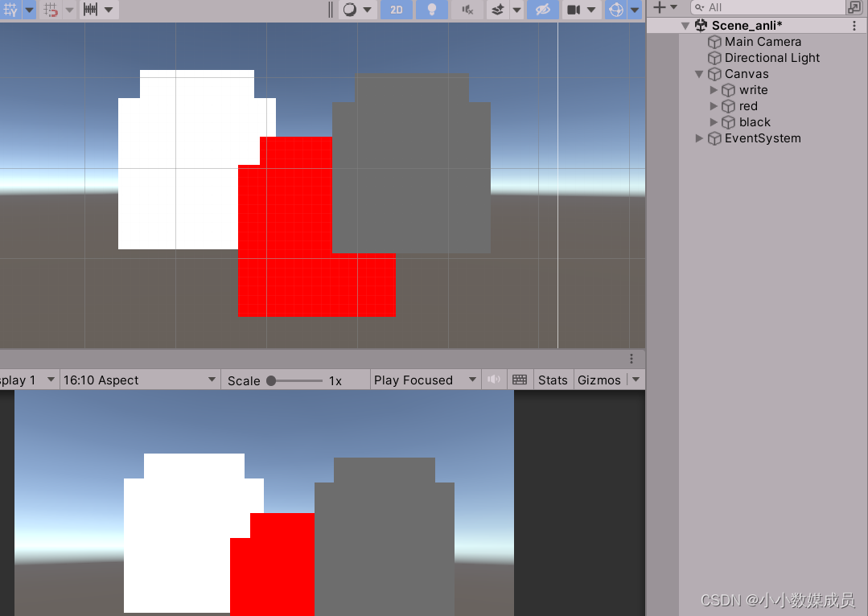Image resolution: width=868 pixels, height=616 pixels.
Task: Toggle the Gizmos button in Game view
Action: [599, 380]
